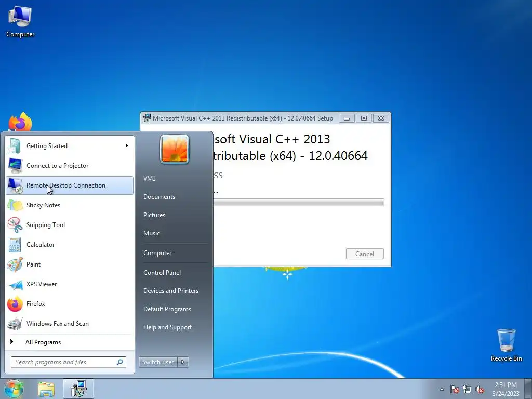Click Cancel in the Visual C++ setup

click(365, 254)
